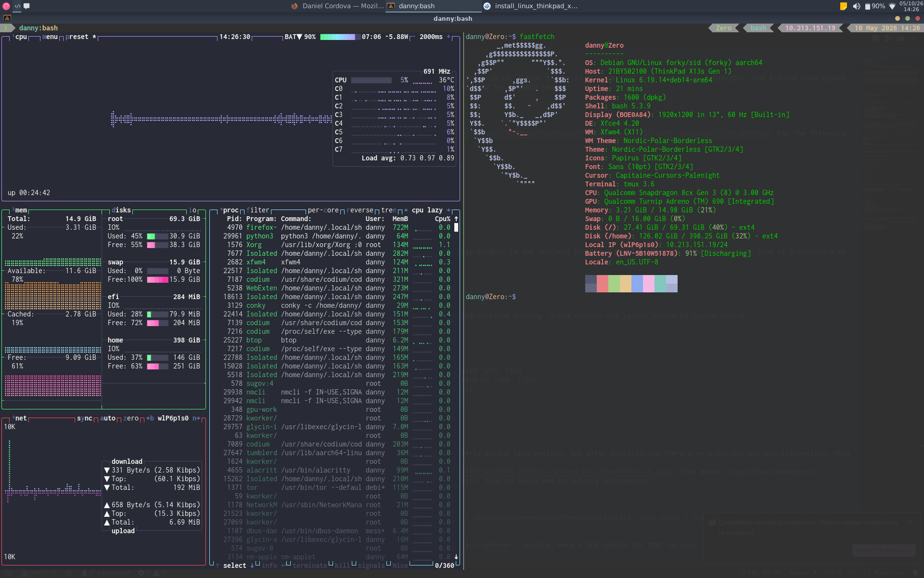Screen dimensions: 924x578
Task: Click signals in proc footer
Action: (x=372, y=565)
